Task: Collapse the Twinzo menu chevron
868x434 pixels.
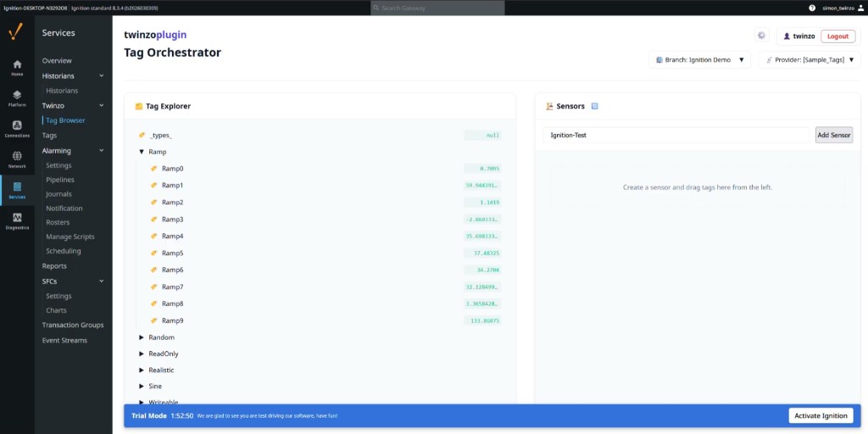Action: 102,105
